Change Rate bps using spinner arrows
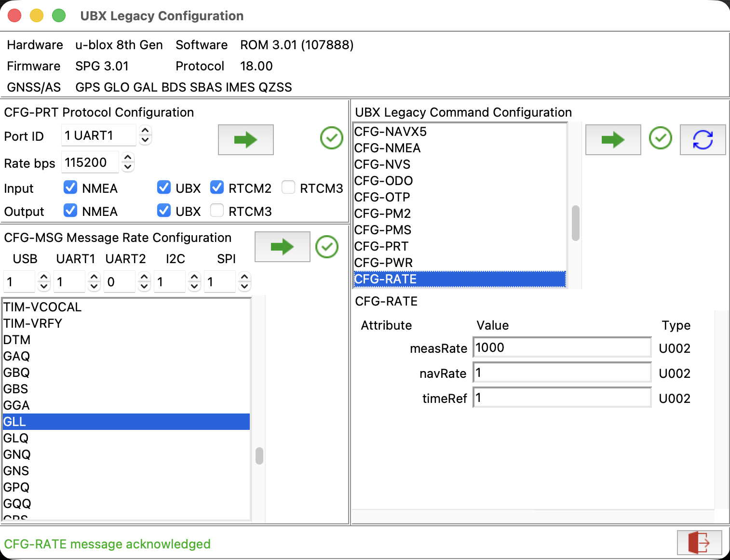730x560 pixels. (x=127, y=162)
